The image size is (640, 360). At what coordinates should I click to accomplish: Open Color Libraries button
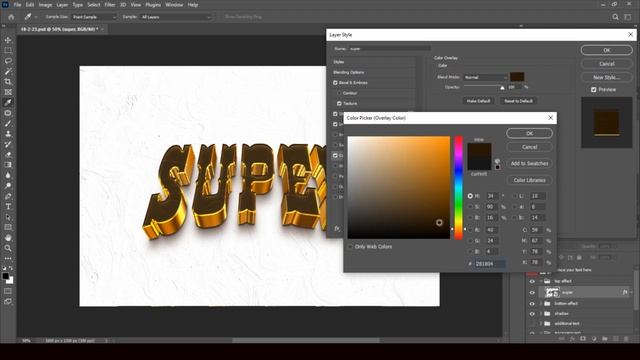coord(529,180)
